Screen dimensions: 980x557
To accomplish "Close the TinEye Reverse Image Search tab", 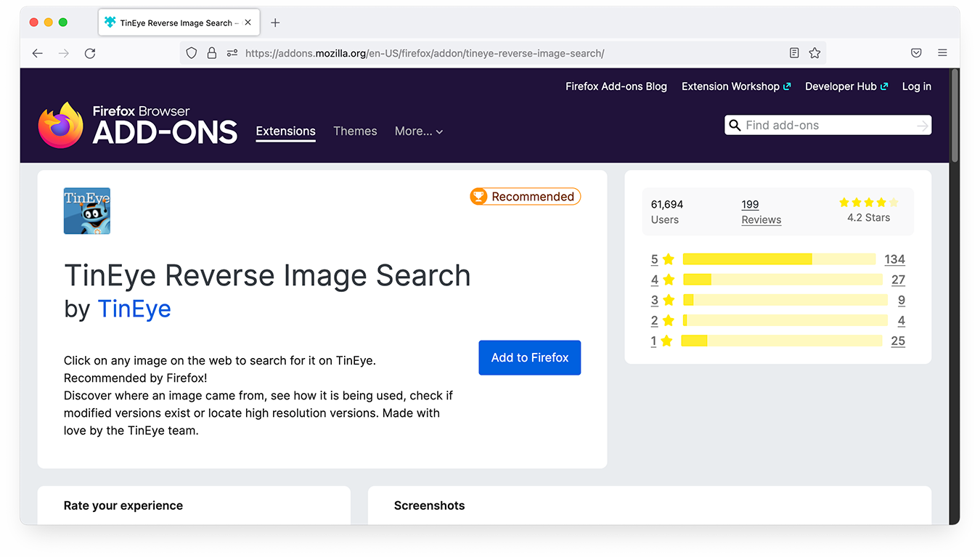I will point(248,23).
